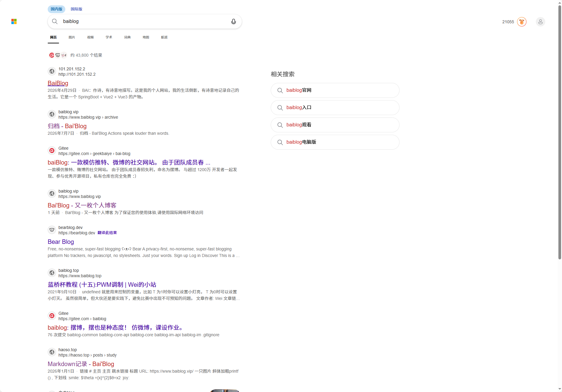Open the 视频 tab
The width and height of the screenshot is (562, 392).
(90, 37)
